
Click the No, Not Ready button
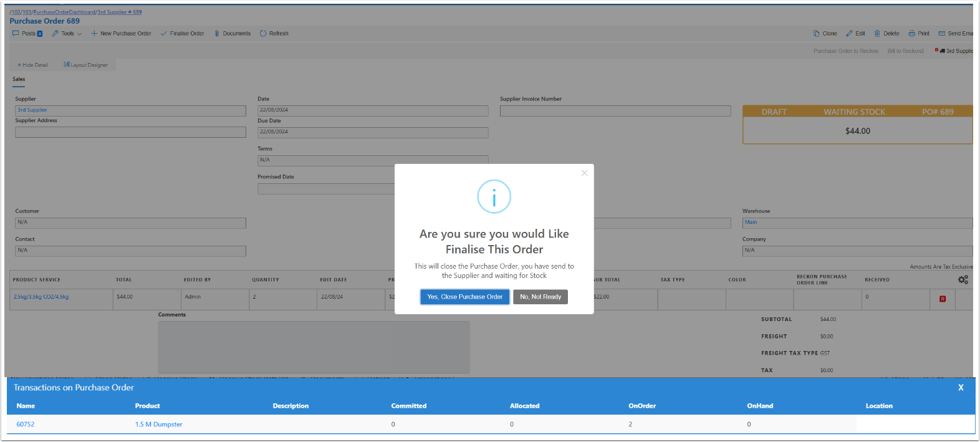[540, 297]
